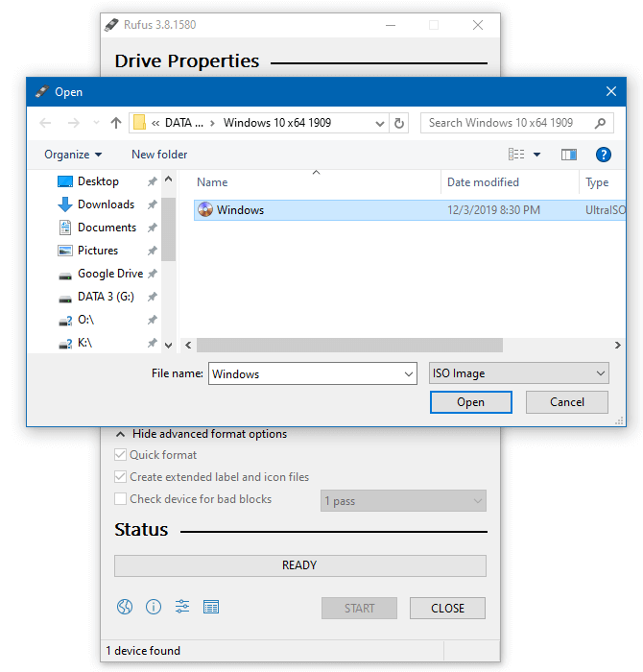This screenshot has width=643, height=672.
Task: Click the globe language icon in Rufus
Action: tap(124, 607)
